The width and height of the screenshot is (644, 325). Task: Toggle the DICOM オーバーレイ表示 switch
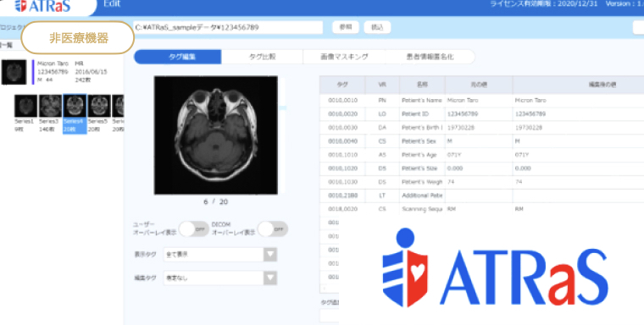tap(273, 229)
